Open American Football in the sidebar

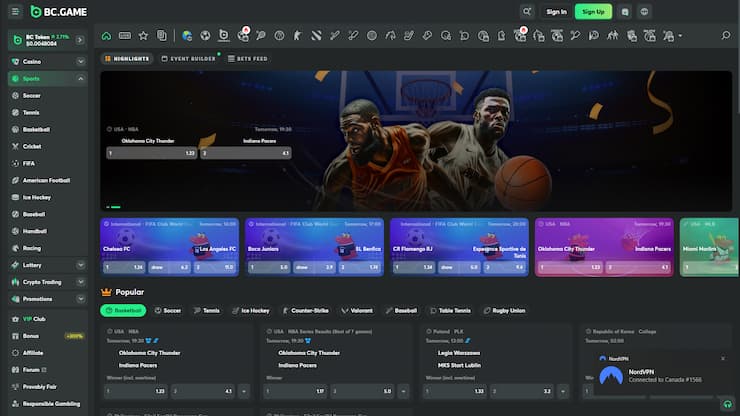[47, 181]
